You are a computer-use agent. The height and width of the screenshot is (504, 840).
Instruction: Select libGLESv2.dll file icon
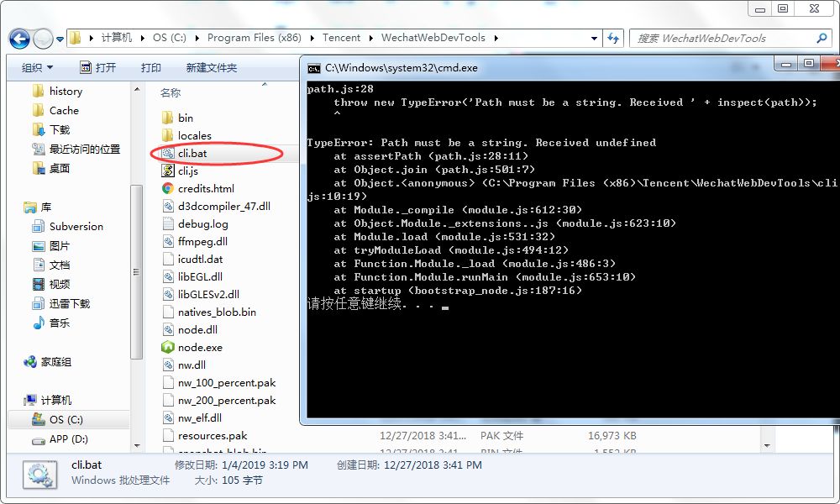[x=168, y=294]
